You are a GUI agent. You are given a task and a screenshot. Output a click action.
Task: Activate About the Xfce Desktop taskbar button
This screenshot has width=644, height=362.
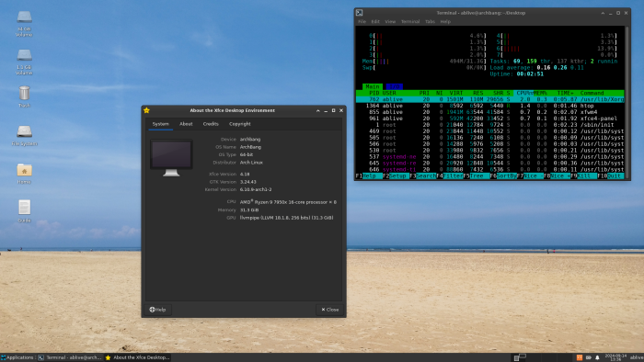pyautogui.click(x=137, y=357)
